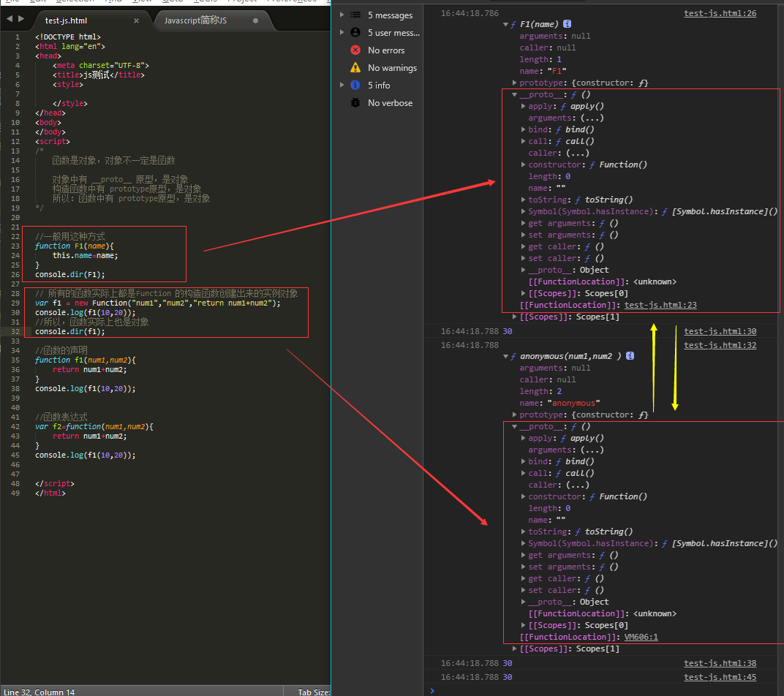This screenshot has width=784, height=696.
Task: Click logged value 30 beside test-js.html:30
Action: pyautogui.click(x=507, y=331)
